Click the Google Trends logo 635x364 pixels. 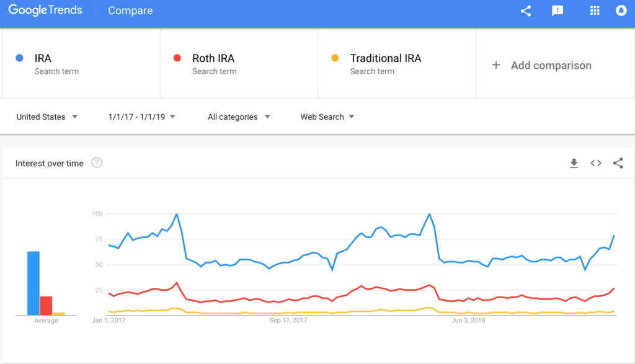[x=45, y=10]
